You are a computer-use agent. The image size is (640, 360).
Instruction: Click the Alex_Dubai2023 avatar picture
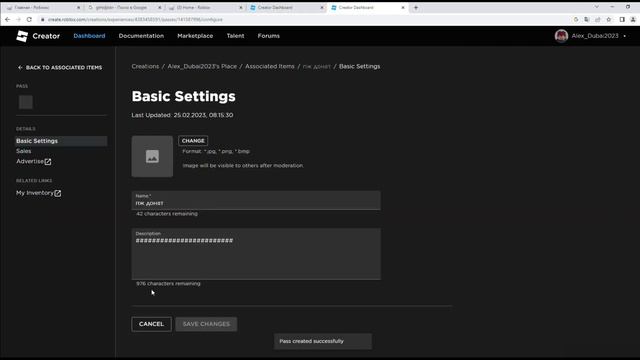point(561,36)
